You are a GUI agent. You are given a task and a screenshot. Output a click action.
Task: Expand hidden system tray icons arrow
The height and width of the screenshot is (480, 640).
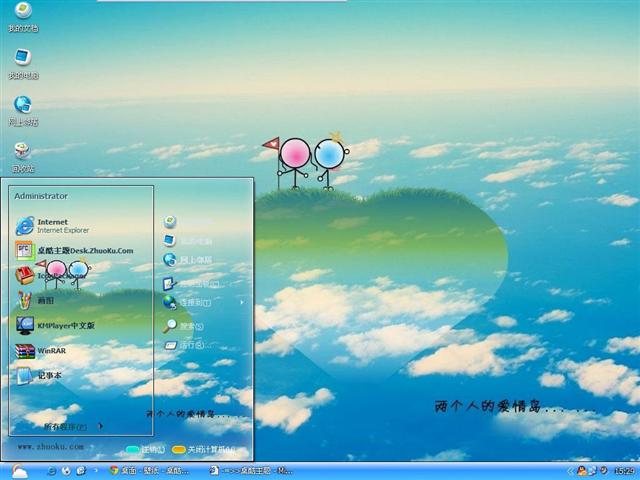point(570,471)
